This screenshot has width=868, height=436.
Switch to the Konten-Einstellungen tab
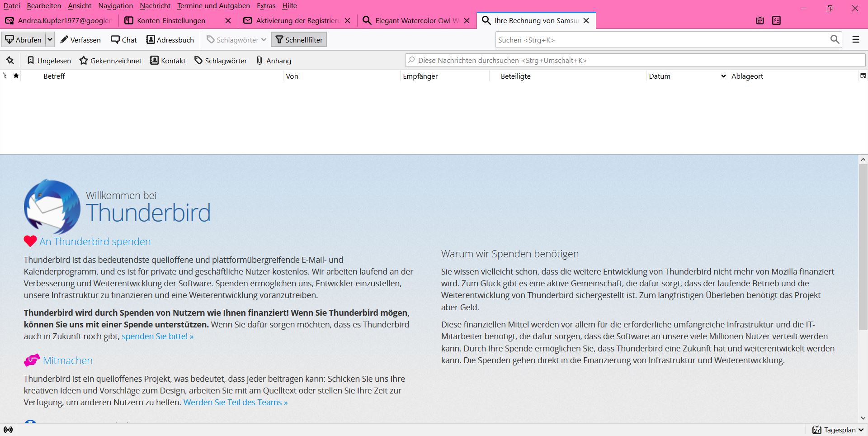[170, 20]
